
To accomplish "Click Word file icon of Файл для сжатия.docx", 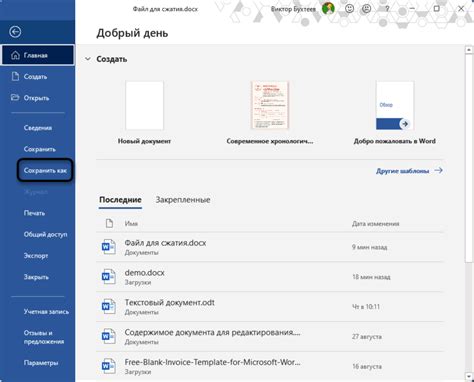I will [108, 247].
